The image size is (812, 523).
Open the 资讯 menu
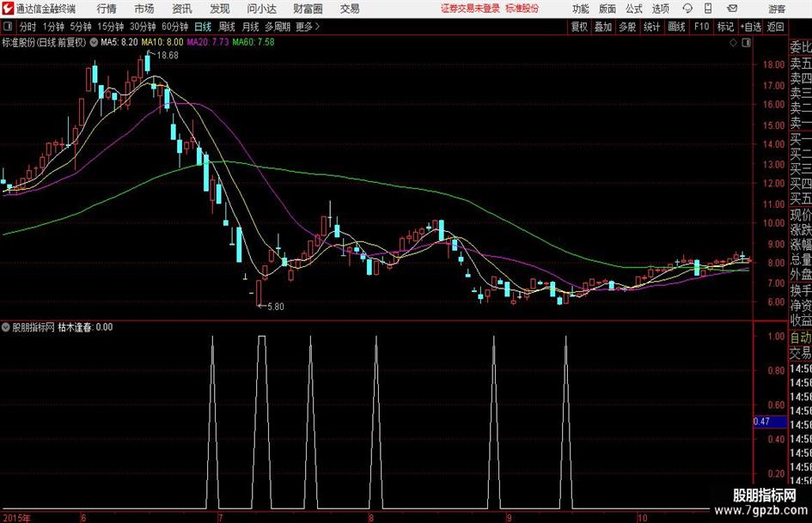[x=182, y=9]
